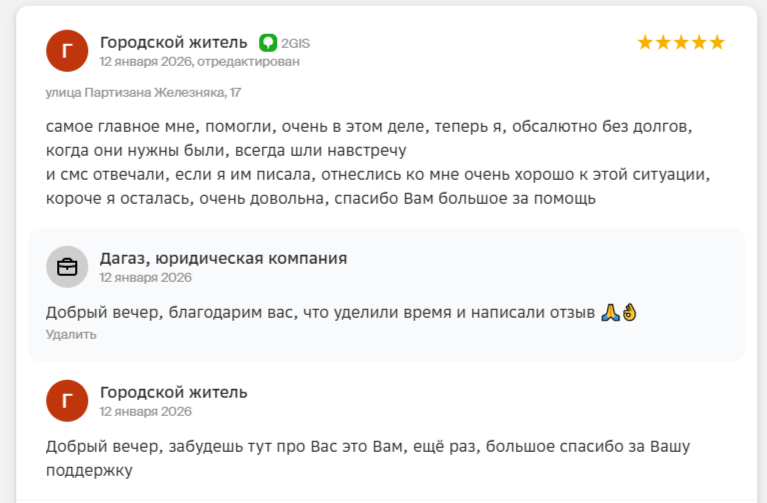
Task: Click the fifth rating star
Action: click(x=716, y=42)
